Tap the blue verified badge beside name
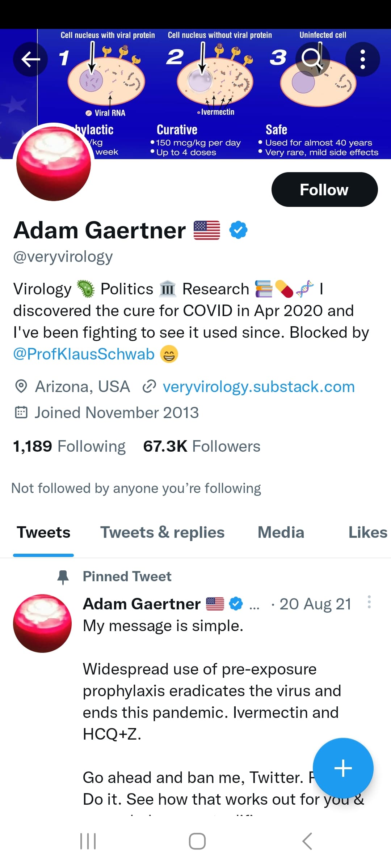 tap(238, 230)
